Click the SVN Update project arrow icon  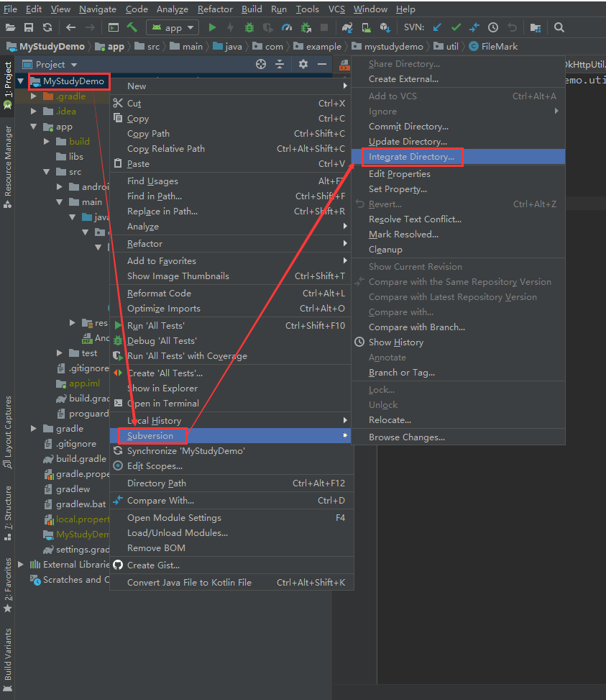coord(437,27)
